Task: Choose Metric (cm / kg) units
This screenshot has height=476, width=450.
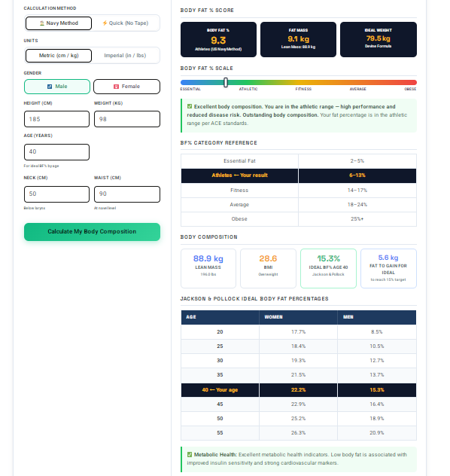Action: pyautogui.click(x=59, y=56)
